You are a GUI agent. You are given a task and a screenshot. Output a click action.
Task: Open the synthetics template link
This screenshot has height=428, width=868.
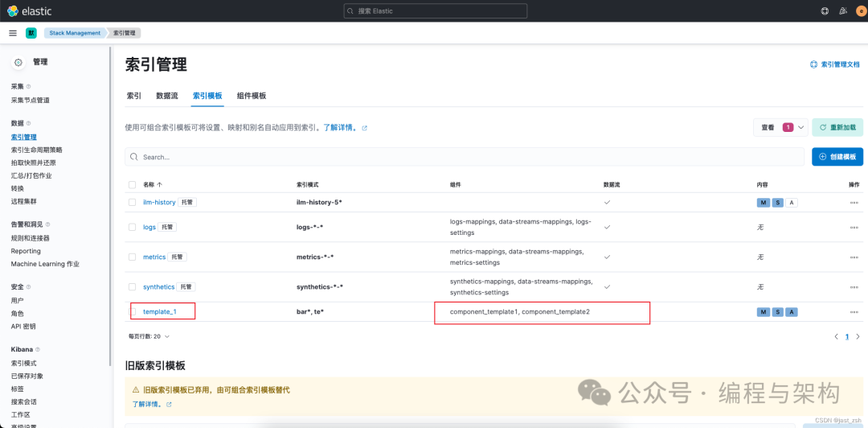click(x=159, y=287)
